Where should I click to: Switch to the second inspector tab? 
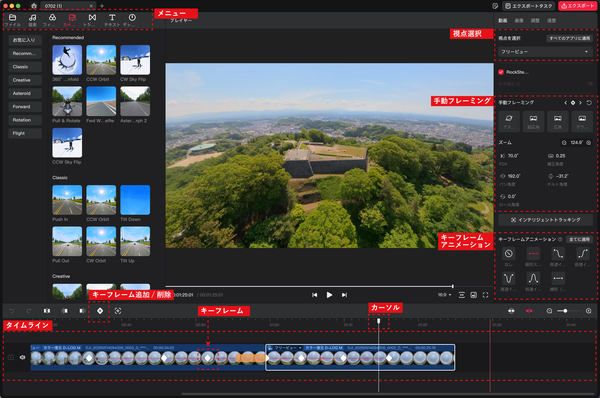(x=519, y=20)
